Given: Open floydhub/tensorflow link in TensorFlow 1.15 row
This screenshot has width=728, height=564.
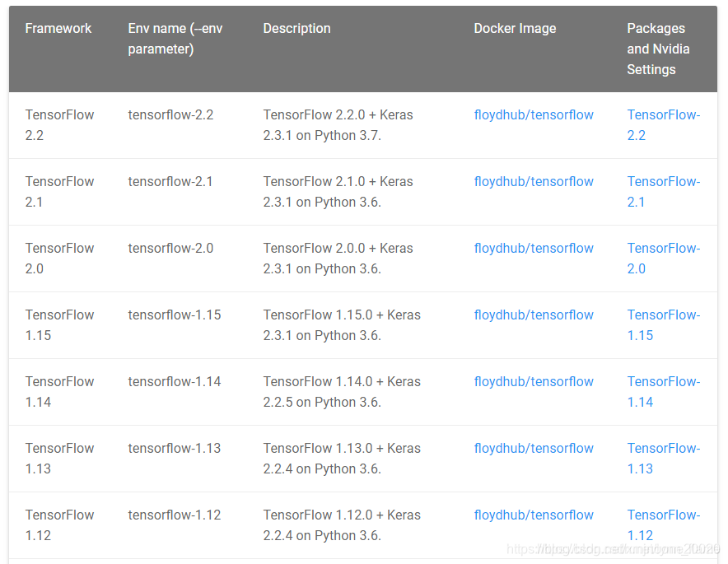Looking at the screenshot, I should point(534,315).
